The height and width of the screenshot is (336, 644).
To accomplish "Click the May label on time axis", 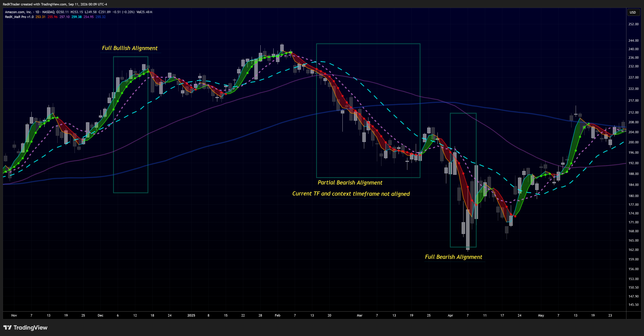I will click(541, 316).
